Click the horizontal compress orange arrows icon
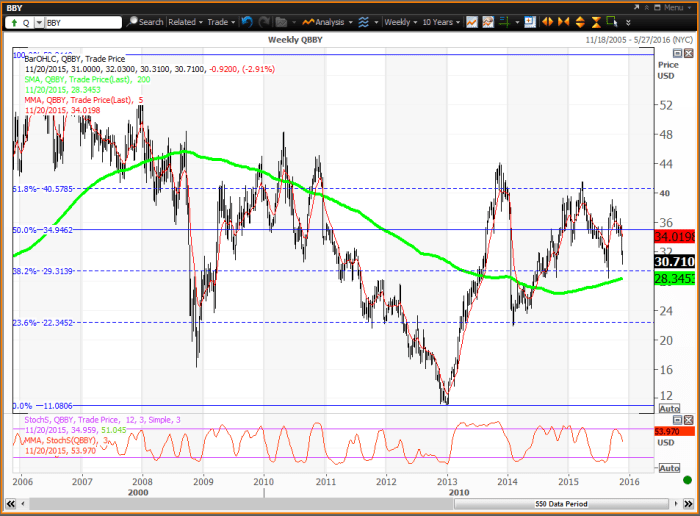 [565, 21]
